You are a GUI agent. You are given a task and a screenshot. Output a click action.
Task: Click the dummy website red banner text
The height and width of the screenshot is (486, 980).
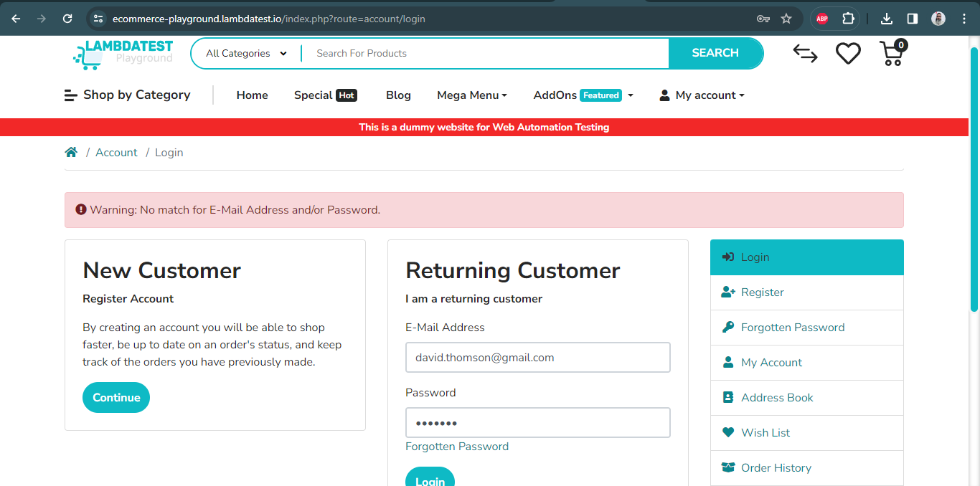484,127
